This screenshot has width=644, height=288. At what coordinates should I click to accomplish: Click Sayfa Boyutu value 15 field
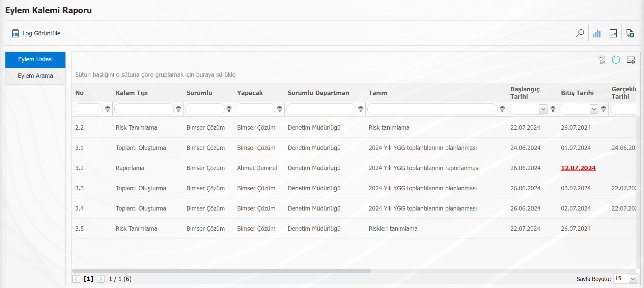(621, 279)
